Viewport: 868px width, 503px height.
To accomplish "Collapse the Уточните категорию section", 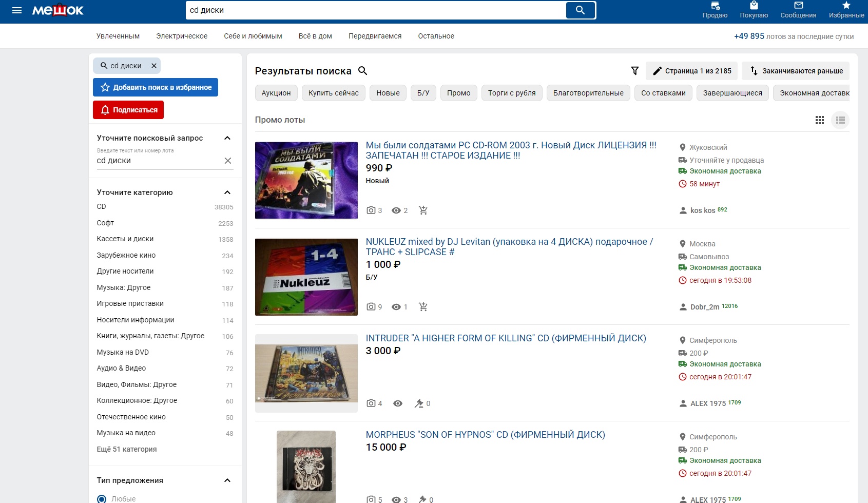I will [227, 192].
